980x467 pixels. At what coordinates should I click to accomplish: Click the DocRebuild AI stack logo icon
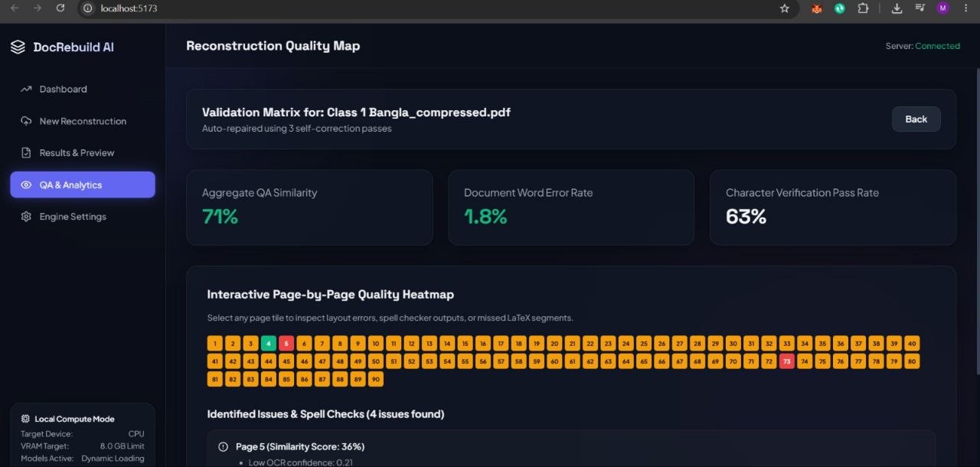[18, 47]
